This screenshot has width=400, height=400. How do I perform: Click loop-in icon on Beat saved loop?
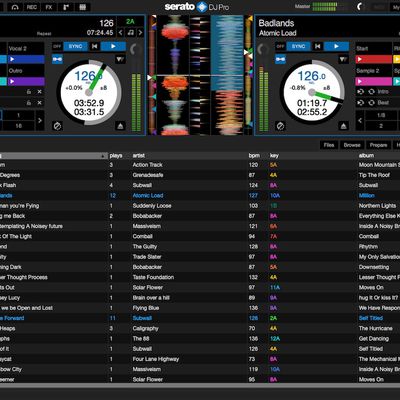coord(360,103)
